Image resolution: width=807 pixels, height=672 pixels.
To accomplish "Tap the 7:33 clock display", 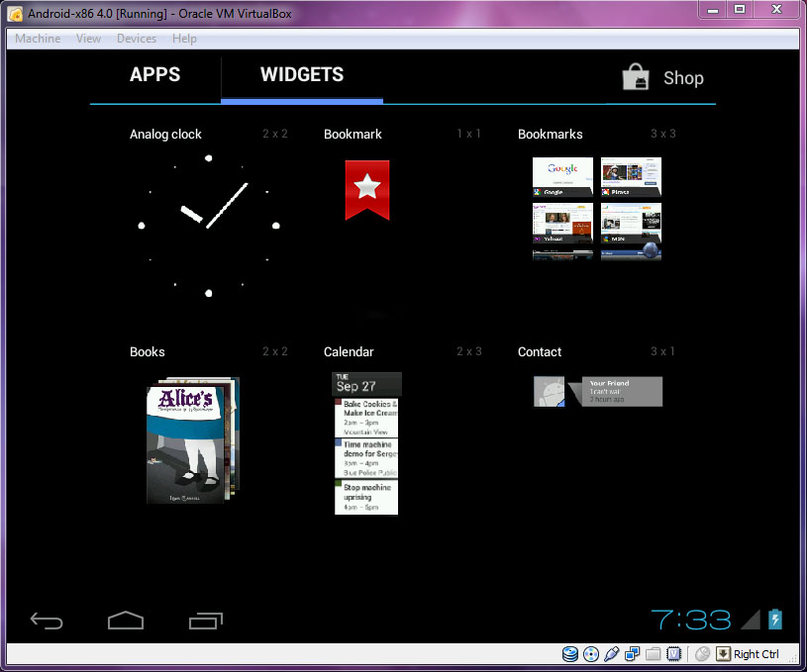I will (690, 619).
